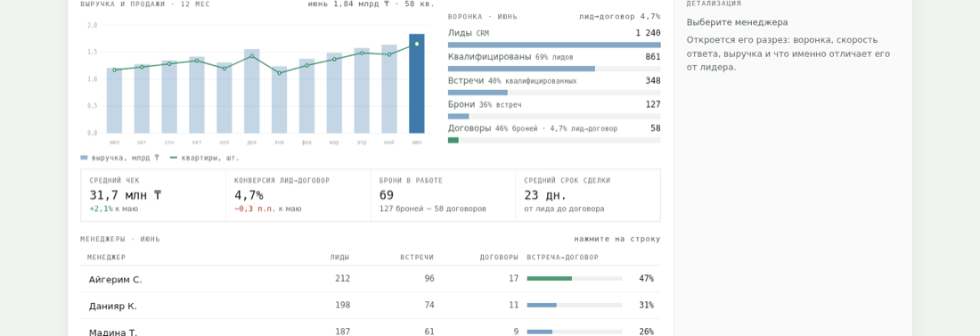Click the 'Воронка · июнь' section title
Screen dimensions: 980x336
[483, 16]
